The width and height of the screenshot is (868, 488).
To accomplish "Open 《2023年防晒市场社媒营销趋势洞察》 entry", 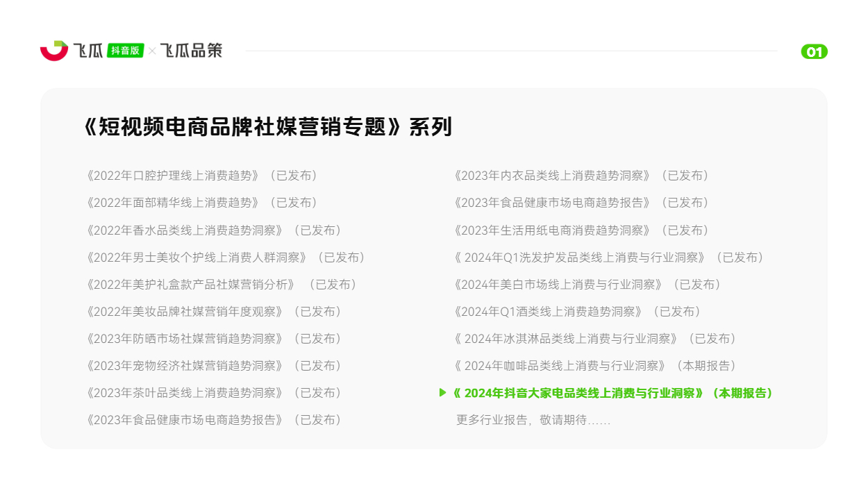I will (x=213, y=338).
